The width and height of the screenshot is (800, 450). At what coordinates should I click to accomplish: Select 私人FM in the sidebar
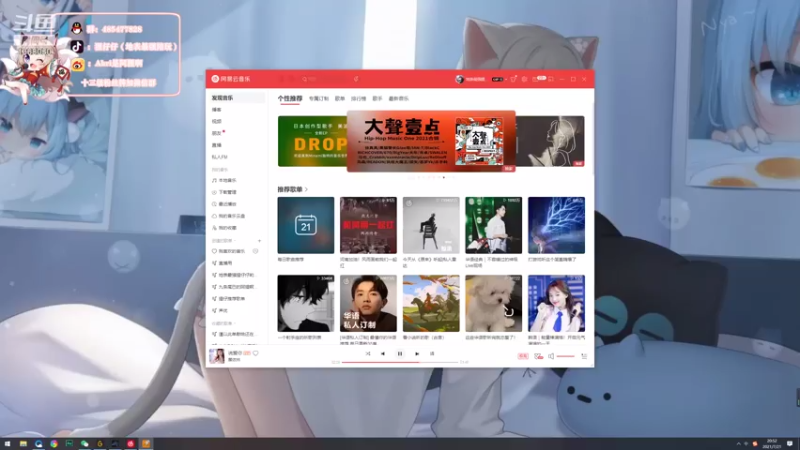220,157
